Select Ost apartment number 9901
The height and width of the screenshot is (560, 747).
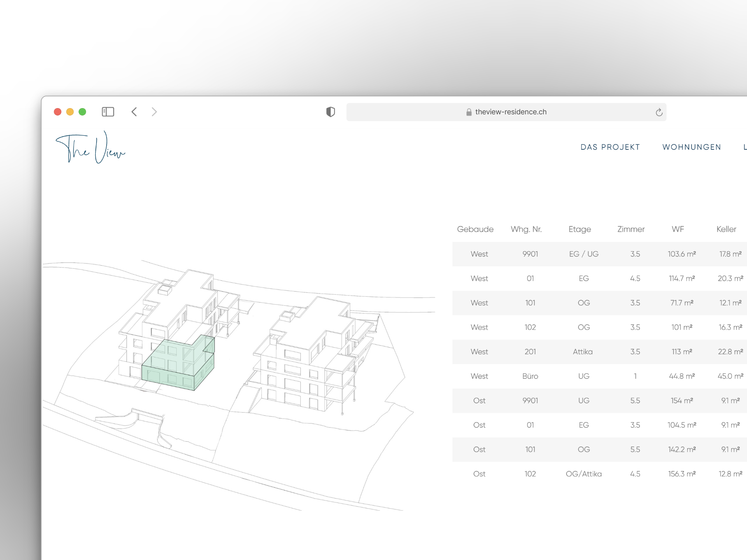530,401
